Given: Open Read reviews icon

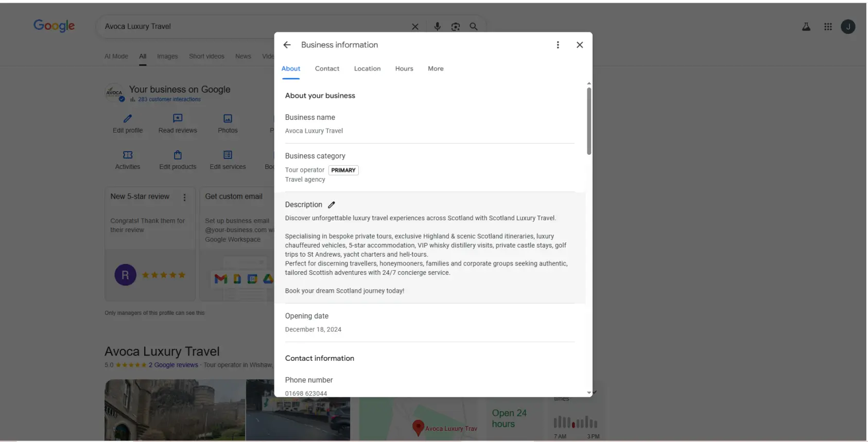Looking at the screenshot, I should coord(178,118).
